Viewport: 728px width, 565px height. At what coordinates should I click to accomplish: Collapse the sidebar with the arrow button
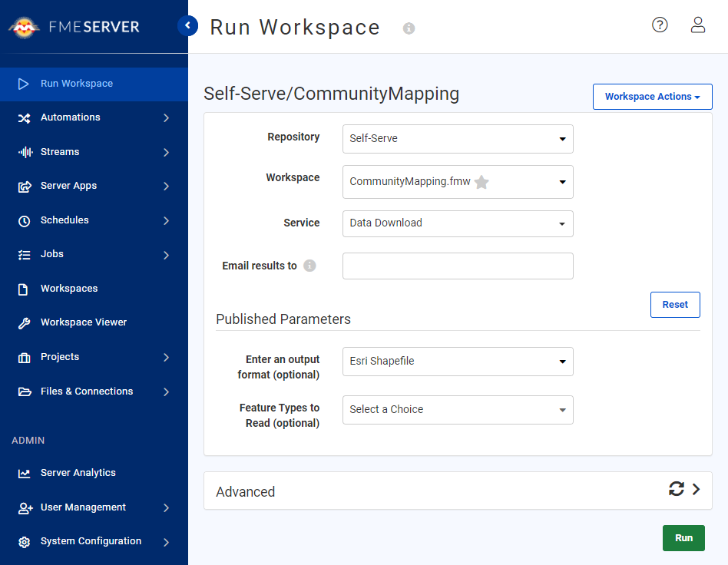click(x=187, y=25)
